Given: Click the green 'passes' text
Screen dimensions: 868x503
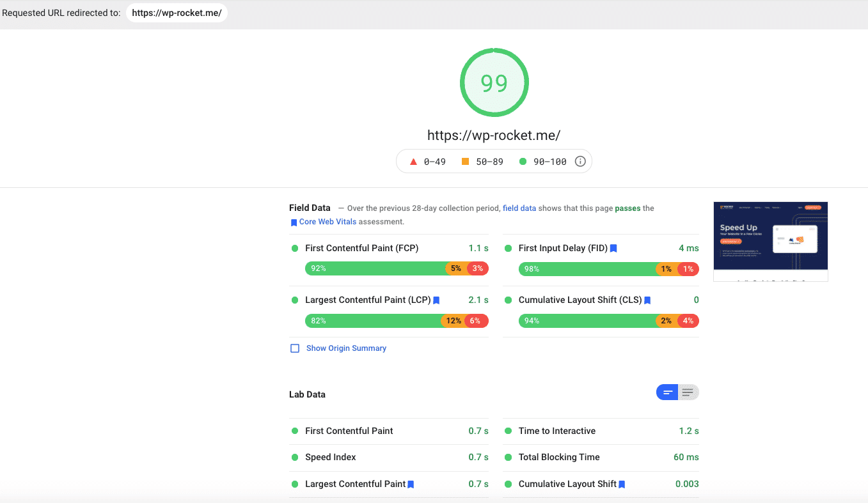Looking at the screenshot, I should click(x=627, y=208).
